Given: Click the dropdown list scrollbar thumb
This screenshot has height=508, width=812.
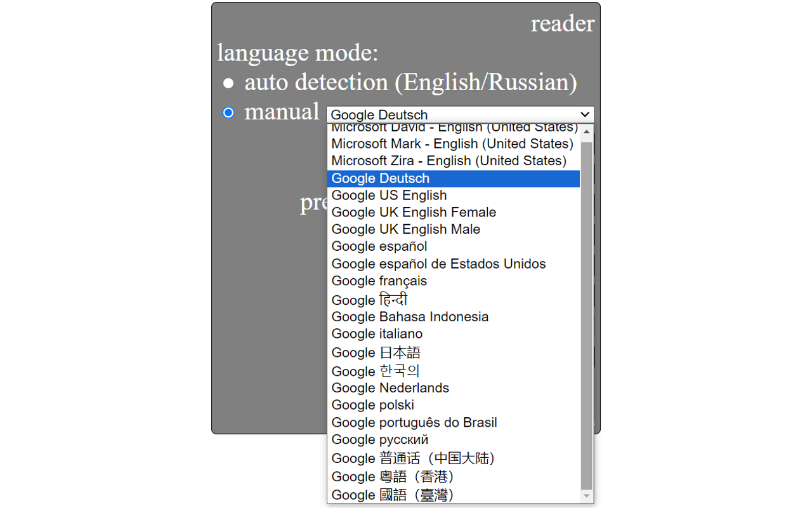Looking at the screenshot, I should [587, 316].
